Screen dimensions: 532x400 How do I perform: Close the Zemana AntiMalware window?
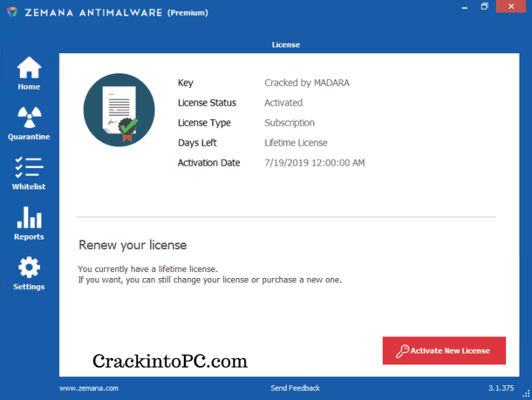(511, 7)
